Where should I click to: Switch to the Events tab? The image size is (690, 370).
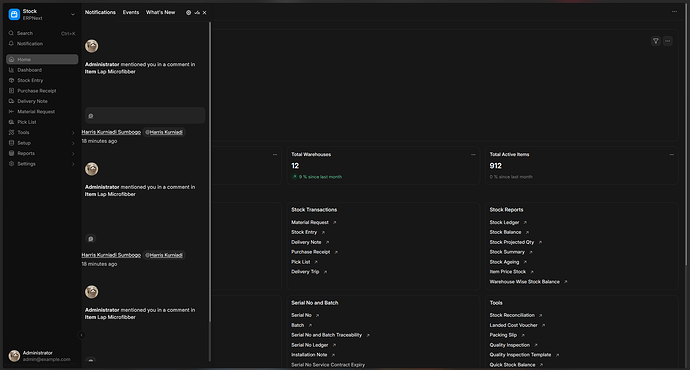[x=131, y=12]
